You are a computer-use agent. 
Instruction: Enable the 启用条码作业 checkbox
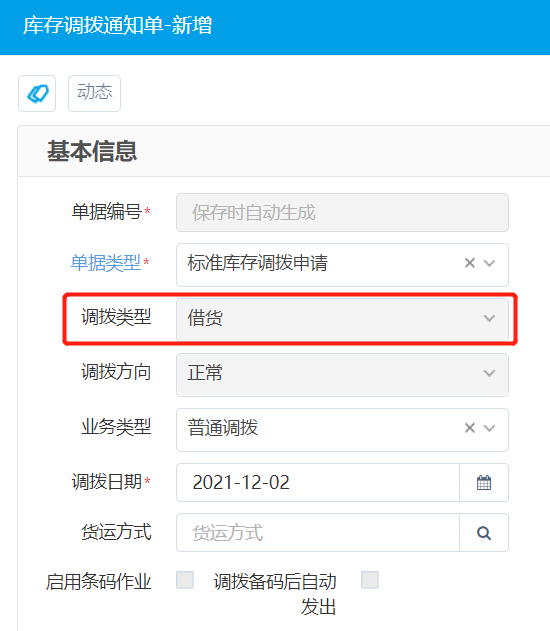pyautogui.click(x=185, y=580)
